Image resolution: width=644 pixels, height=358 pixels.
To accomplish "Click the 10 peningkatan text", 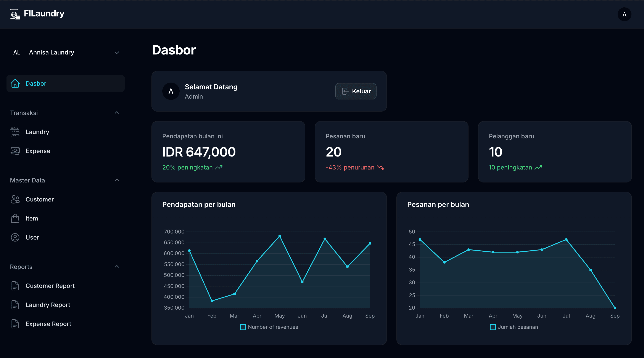I will pyautogui.click(x=510, y=167).
